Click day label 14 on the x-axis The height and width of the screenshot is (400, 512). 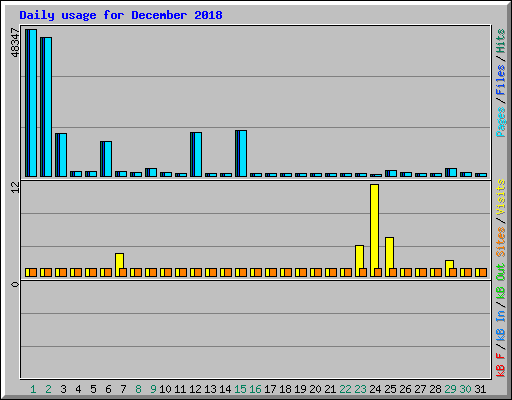point(225,389)
